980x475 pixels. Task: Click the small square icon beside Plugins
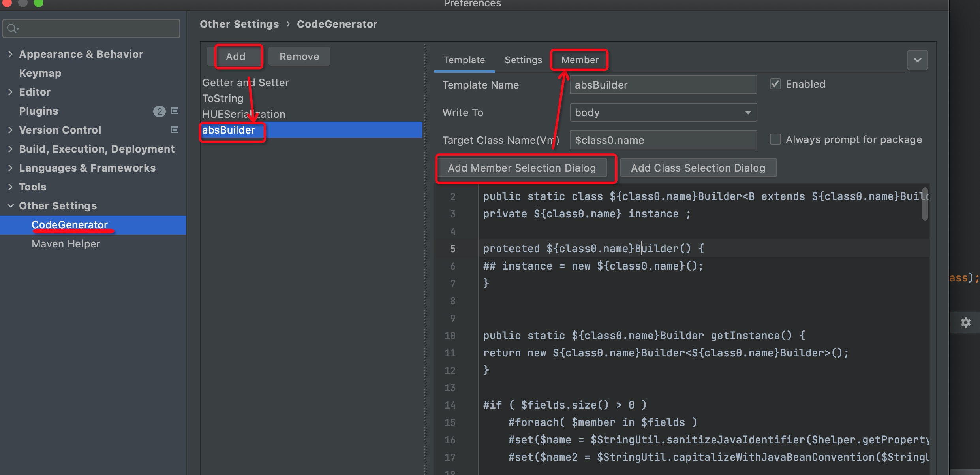pos(174,111)
